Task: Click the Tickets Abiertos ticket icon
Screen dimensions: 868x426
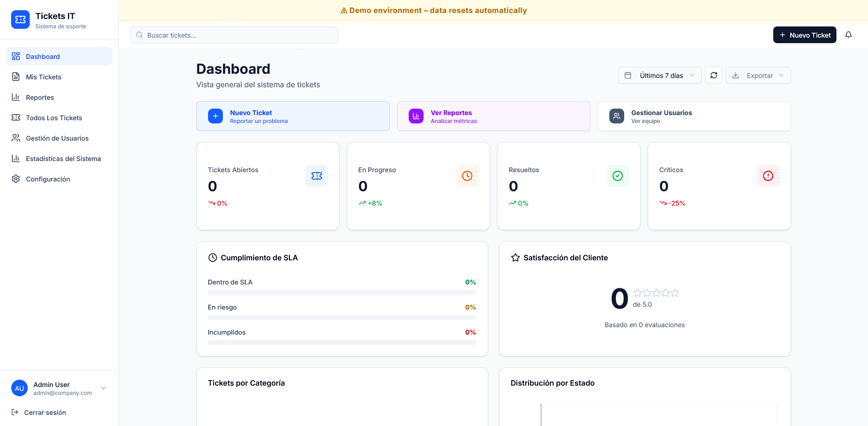Action: pos(317,176)
